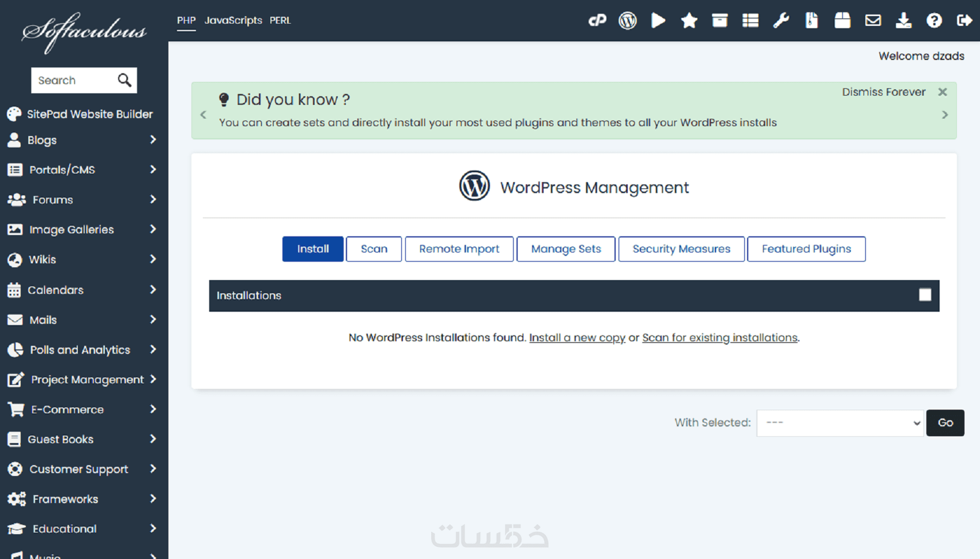This screenshot has height=559, width=980.
Task: Show the previous tip with left arrow
Action: tap(203, 115)
